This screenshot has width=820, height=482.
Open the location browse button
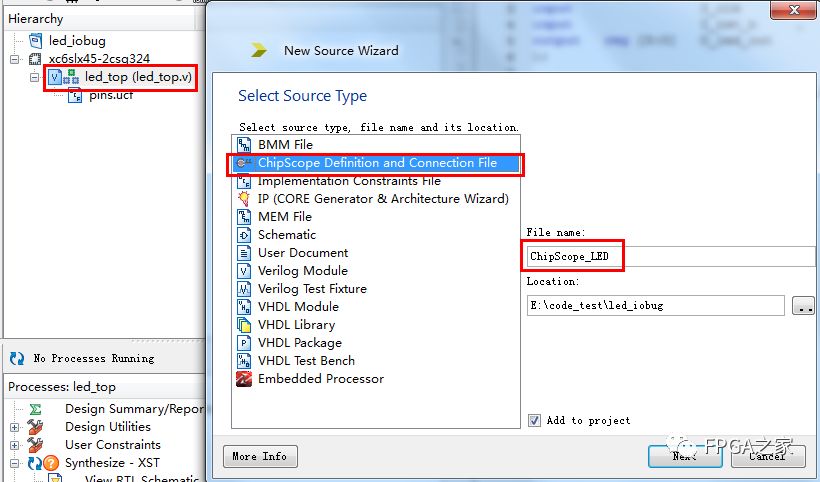click(x=803, y=306)
